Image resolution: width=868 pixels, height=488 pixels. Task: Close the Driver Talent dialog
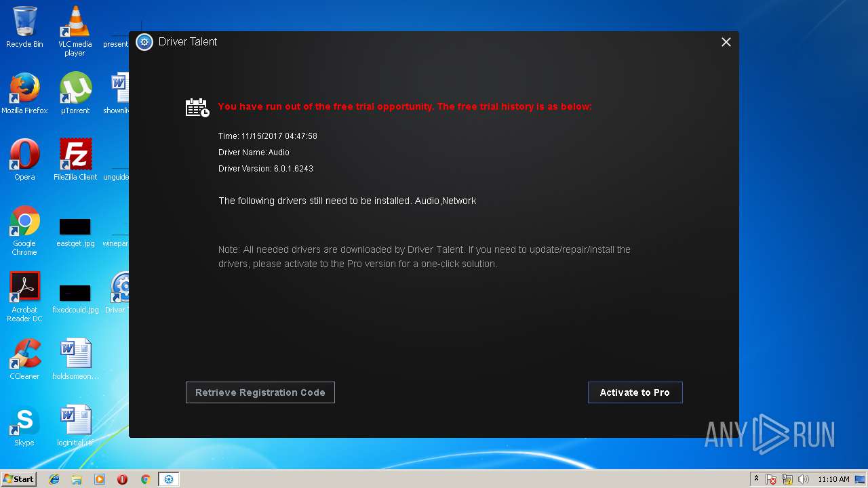pyautogui.click(x=726, y=42)
